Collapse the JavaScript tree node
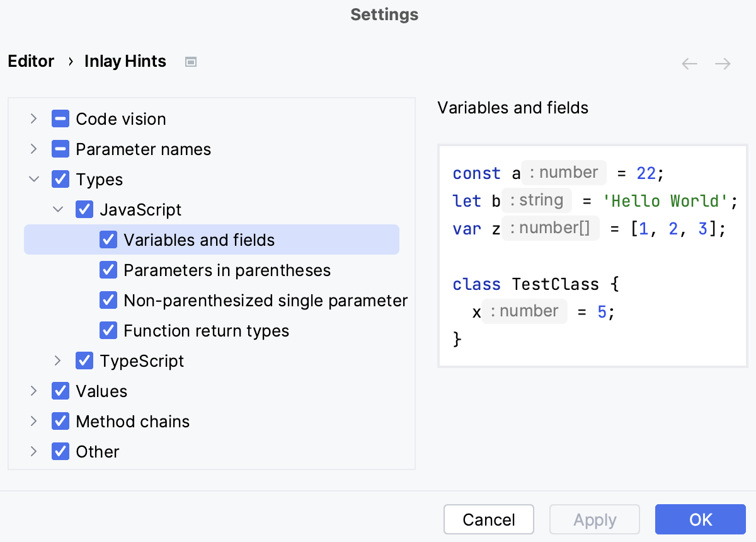The image size is (756, 542). (58, 210)
